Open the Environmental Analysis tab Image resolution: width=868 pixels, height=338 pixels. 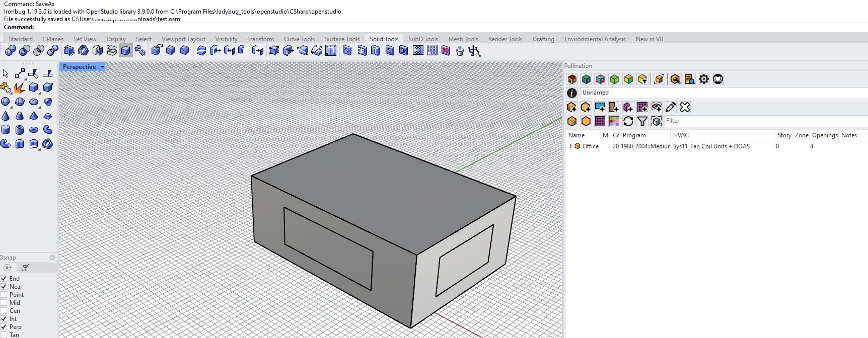[595, 39]
